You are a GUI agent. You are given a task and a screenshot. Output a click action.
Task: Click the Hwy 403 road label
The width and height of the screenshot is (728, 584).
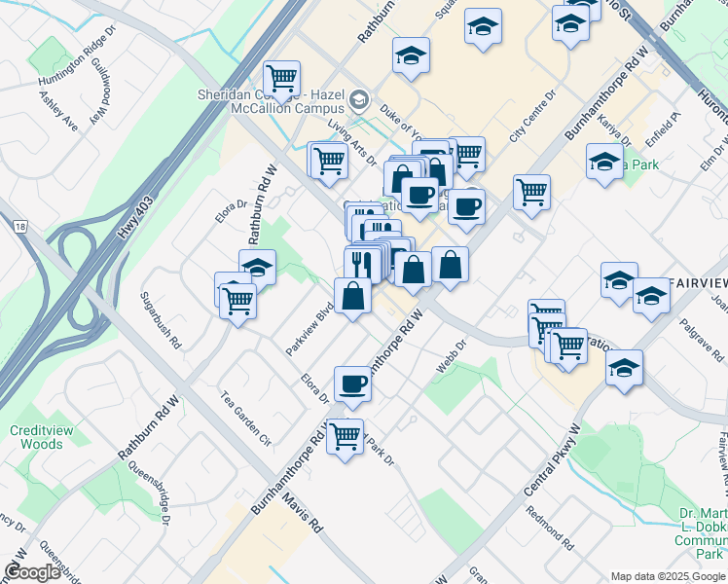point(135,217)
